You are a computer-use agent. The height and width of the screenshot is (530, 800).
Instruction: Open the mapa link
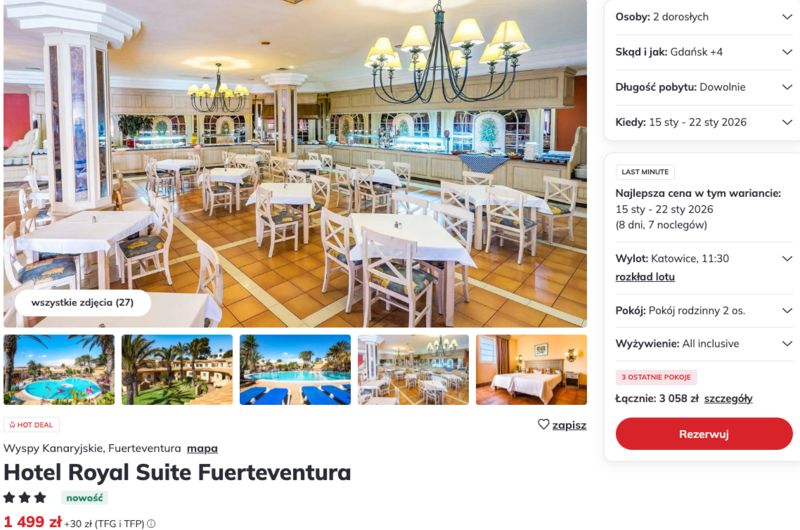pyautogui.click(x=202, y=448)
